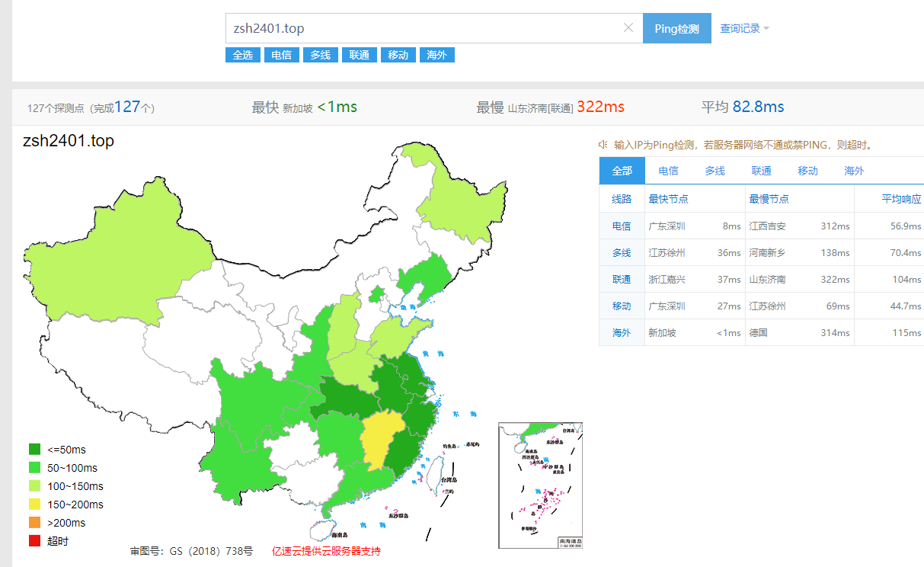This screenshot has height=567, width=924.
Task: Click the speaker notice icon
Action: click(603, 145)
